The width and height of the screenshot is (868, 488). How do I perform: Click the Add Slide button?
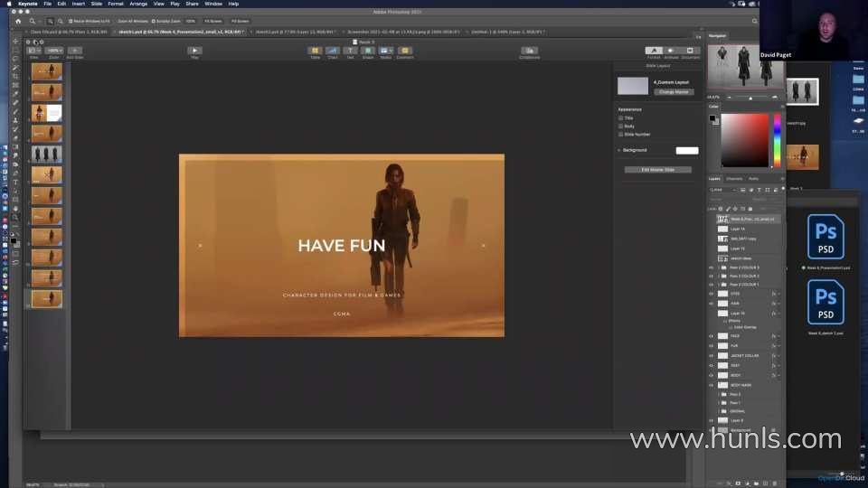pos(75,51)
